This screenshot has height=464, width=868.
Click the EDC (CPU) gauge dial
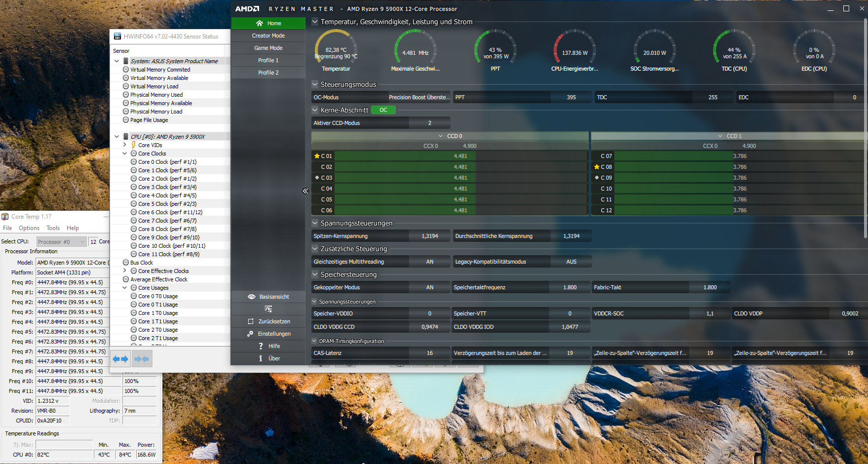tap(814, 47)
